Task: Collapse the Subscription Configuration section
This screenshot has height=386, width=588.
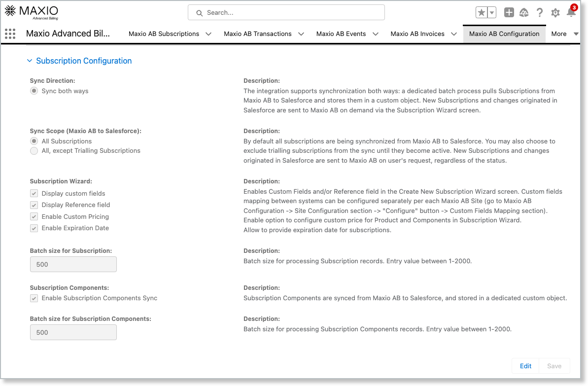Action: [x=30, y=61]
